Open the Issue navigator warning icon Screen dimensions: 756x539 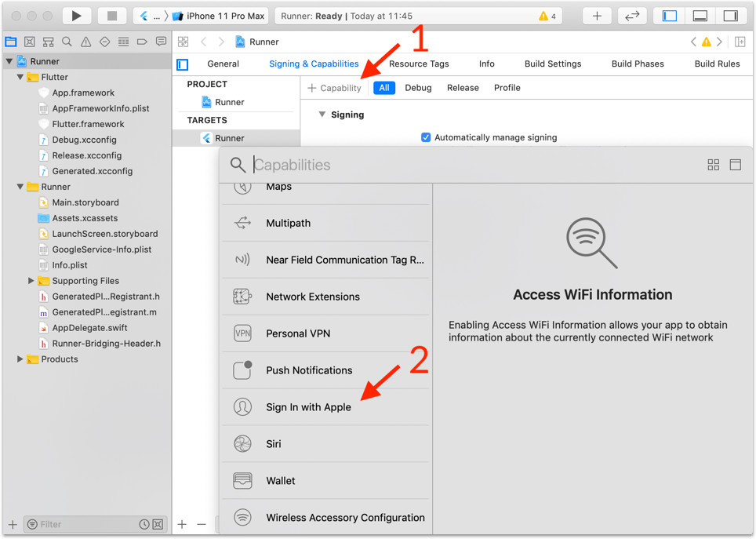tap(85, 42)
